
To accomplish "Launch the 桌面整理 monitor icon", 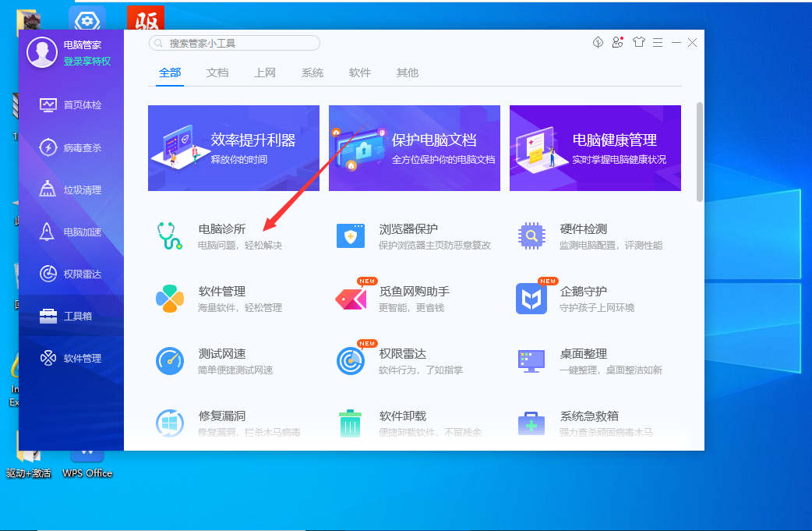I will click(x=531, y=361).
